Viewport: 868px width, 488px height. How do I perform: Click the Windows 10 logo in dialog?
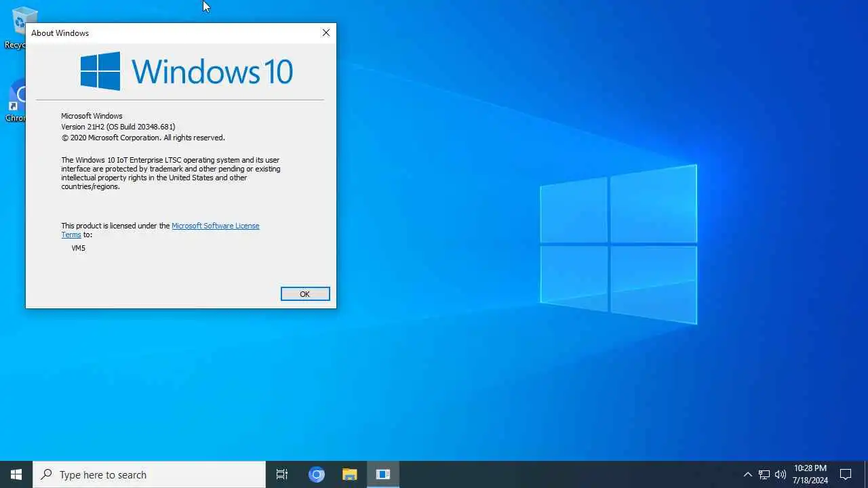point(186,71)
